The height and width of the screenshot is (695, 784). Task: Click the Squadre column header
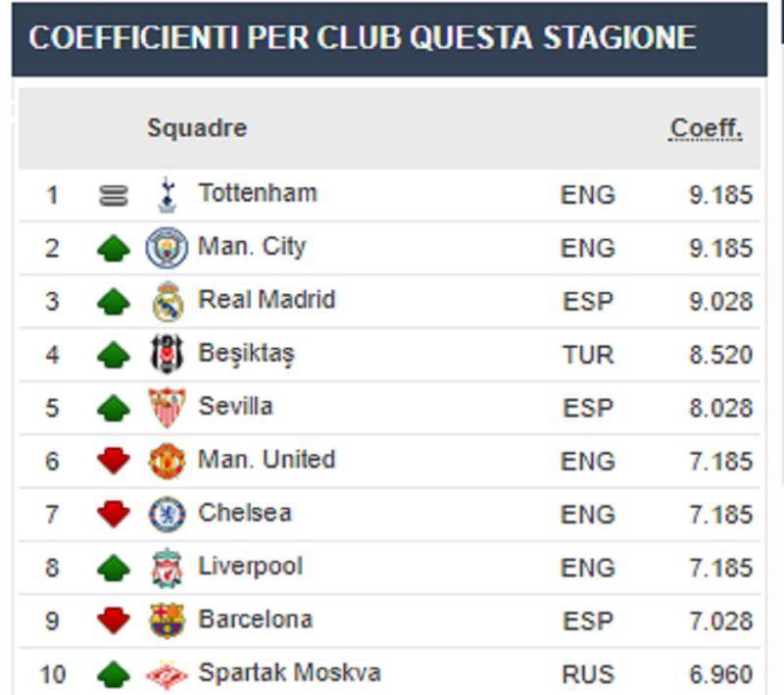click(x=197, y=128)
